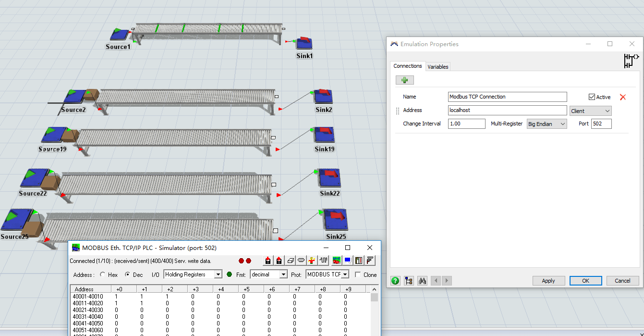644x336 pixels.
Task: Add a new connection with the green plus icon
Action: pos(404,80)
